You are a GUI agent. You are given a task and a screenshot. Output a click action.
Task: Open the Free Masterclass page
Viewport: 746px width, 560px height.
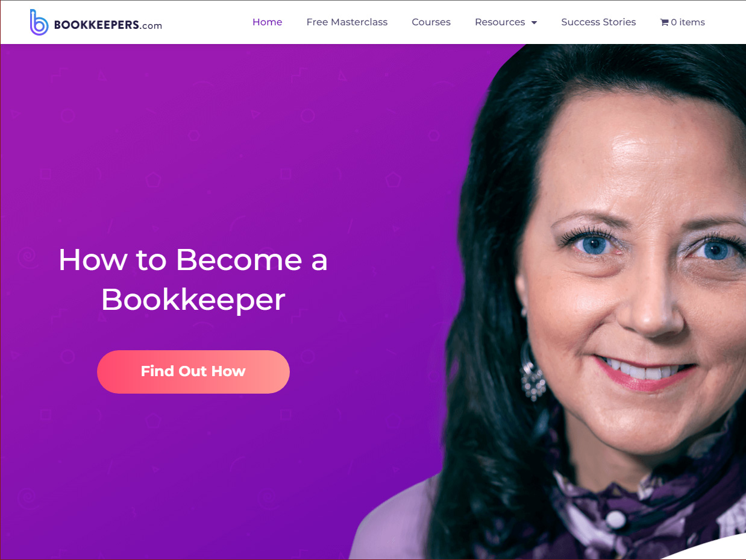[347, 22]
